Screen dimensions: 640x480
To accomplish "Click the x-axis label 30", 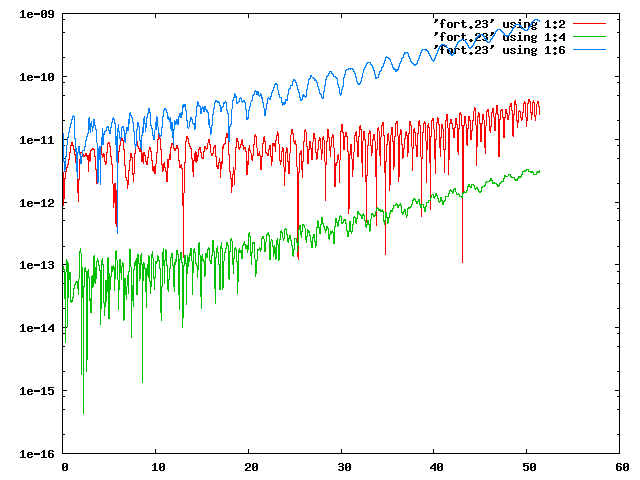I will (344, 467).
